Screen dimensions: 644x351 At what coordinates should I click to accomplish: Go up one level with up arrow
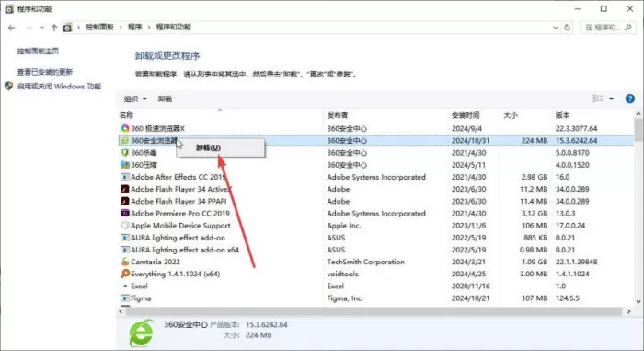coord(53,28)
